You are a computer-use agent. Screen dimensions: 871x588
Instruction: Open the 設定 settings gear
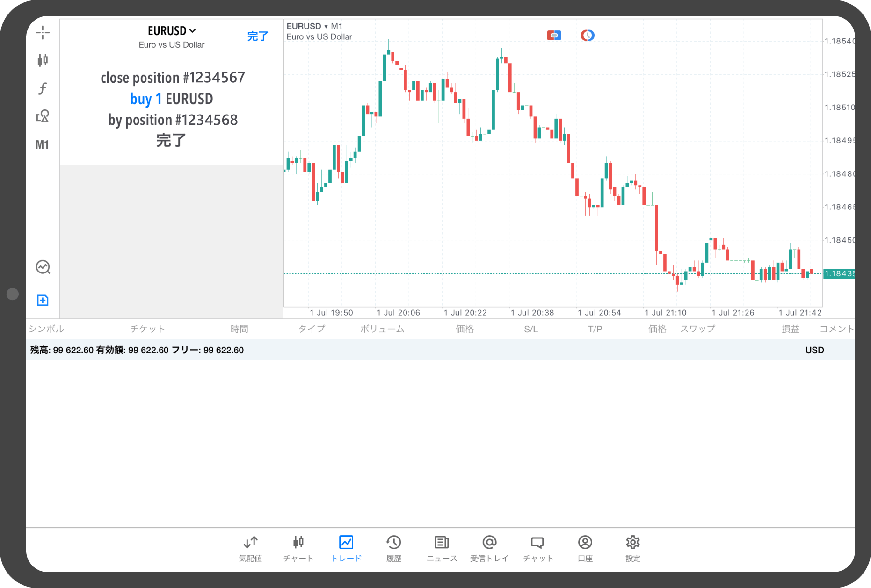point(632,548)
